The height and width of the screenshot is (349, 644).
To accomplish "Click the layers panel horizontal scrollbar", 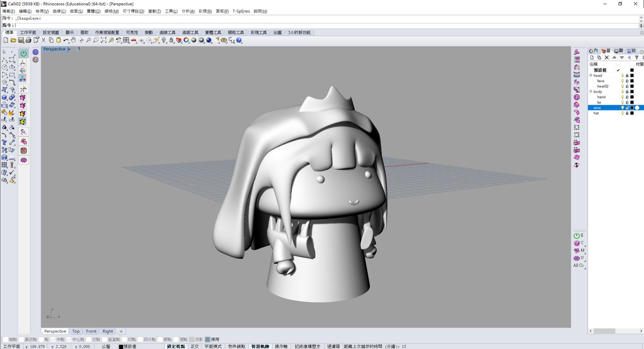I will (604, 331).
